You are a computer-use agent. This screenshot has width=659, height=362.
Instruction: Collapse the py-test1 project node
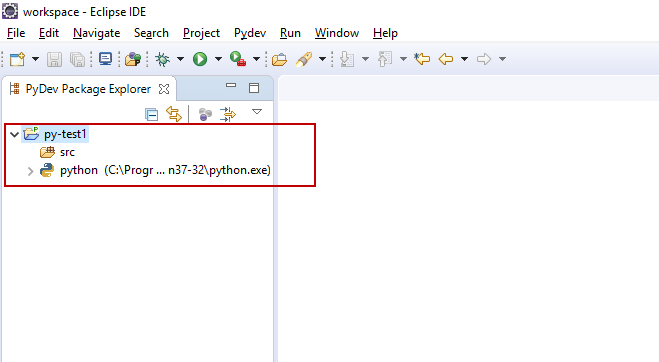pos(15,135)
